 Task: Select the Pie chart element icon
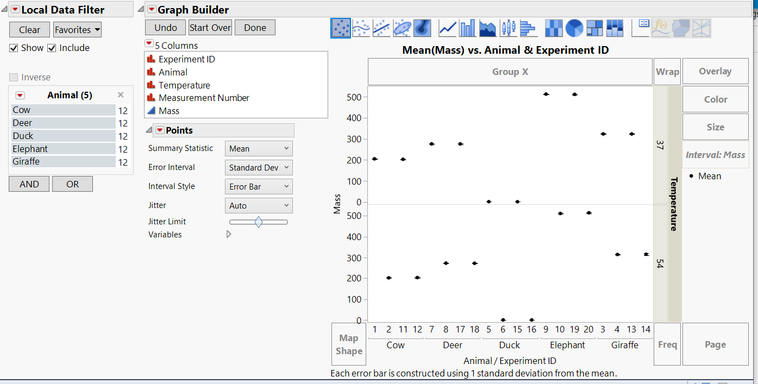click(574, 28)
